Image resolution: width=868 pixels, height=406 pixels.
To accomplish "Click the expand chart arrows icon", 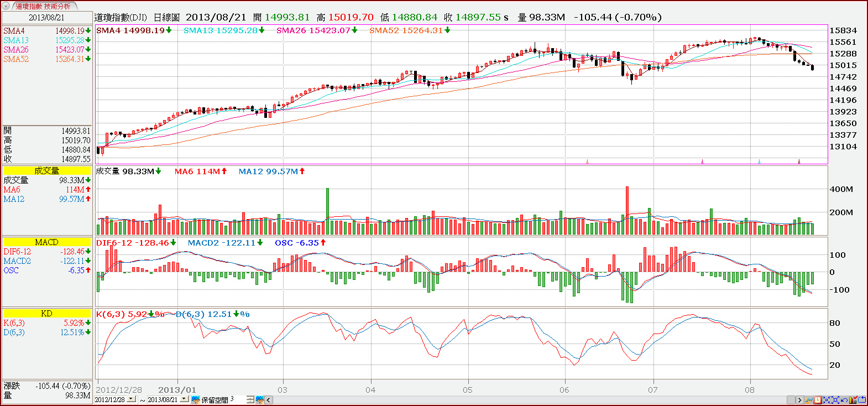I will point(835,400).
